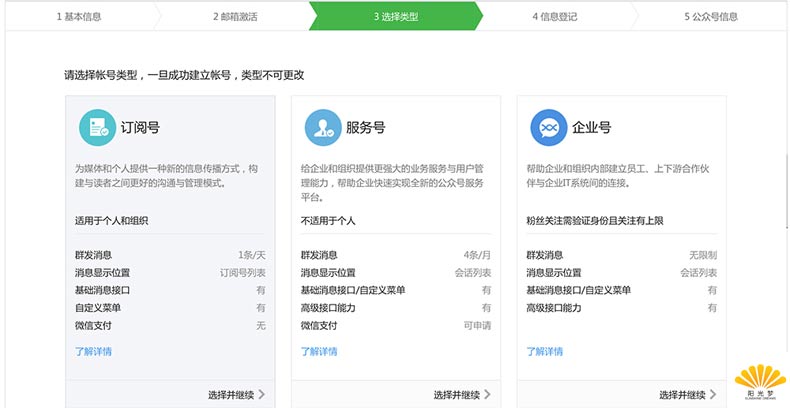
Task: Choose 选择并继续 for 订阅号
Action: [231, 395]
